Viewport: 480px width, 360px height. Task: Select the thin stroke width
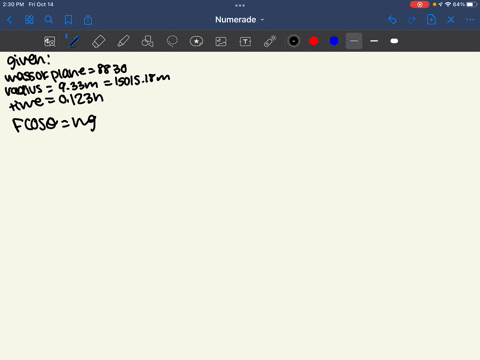pos(354,41)
